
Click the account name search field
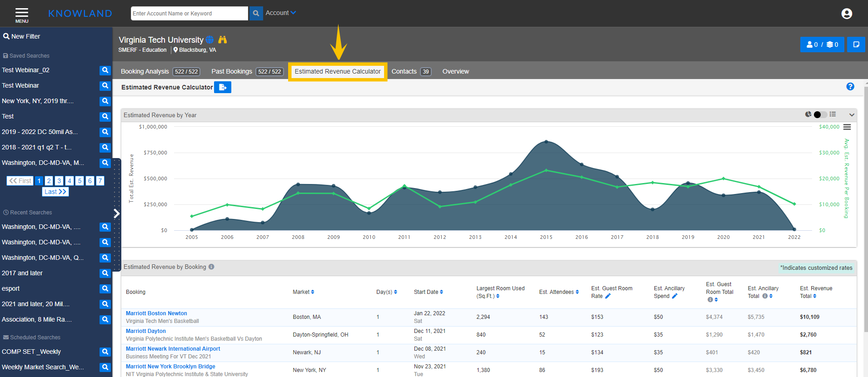coord(189,14)
